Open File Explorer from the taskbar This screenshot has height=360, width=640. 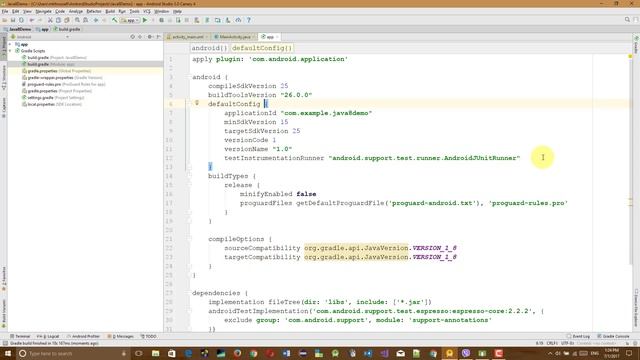coord(156,353)
